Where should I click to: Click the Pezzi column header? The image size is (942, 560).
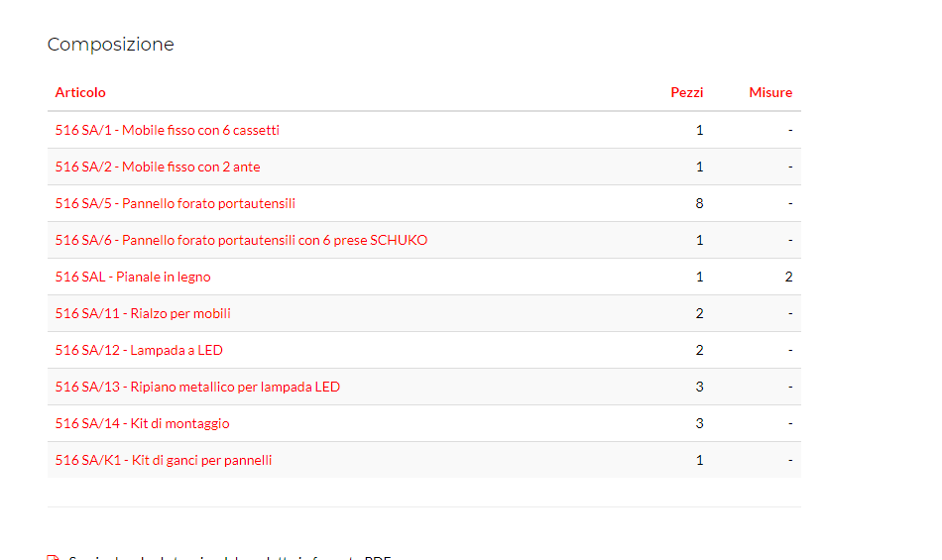click(686, 92)
